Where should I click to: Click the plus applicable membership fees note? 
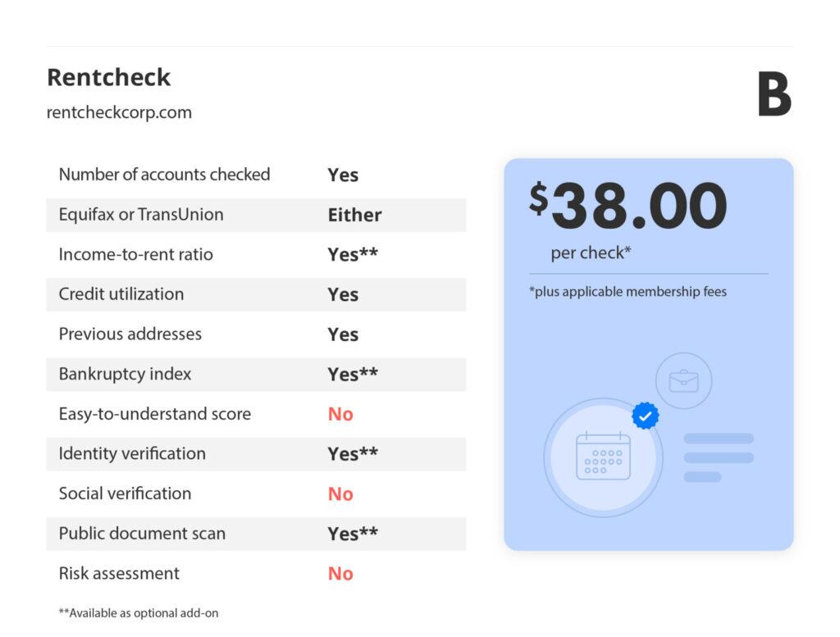(628, 292)
